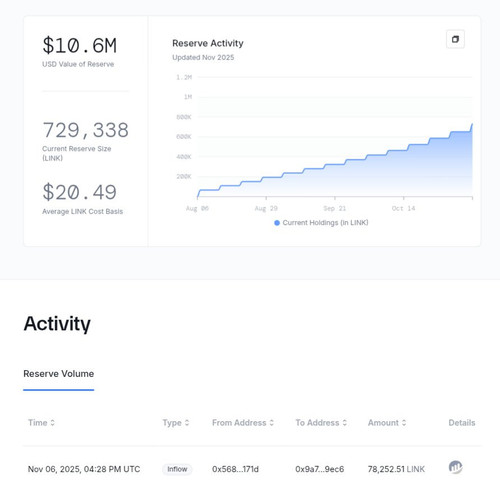This screenshot has width=500, height=488.
Task: Click the $10.6M reserve value
Action: (80, 45)
